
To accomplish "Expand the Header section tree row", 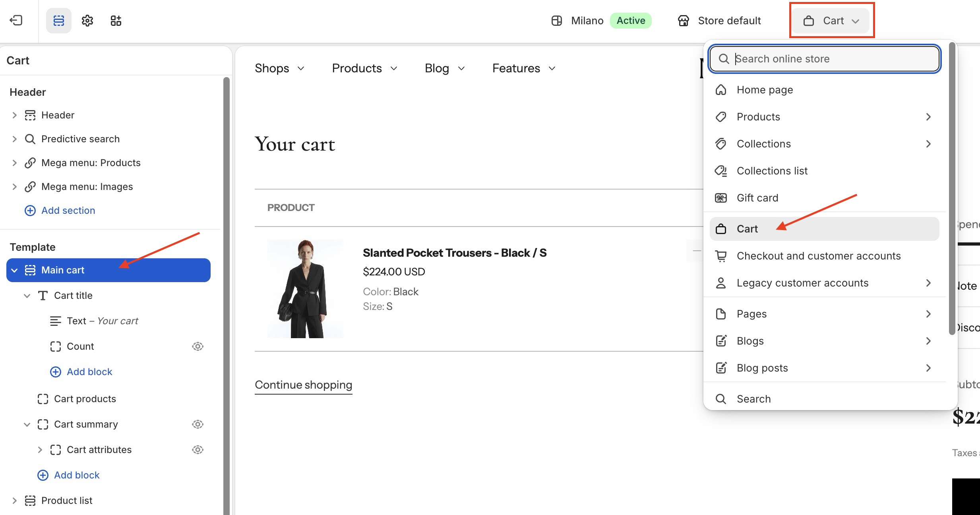I will (14, 115).
